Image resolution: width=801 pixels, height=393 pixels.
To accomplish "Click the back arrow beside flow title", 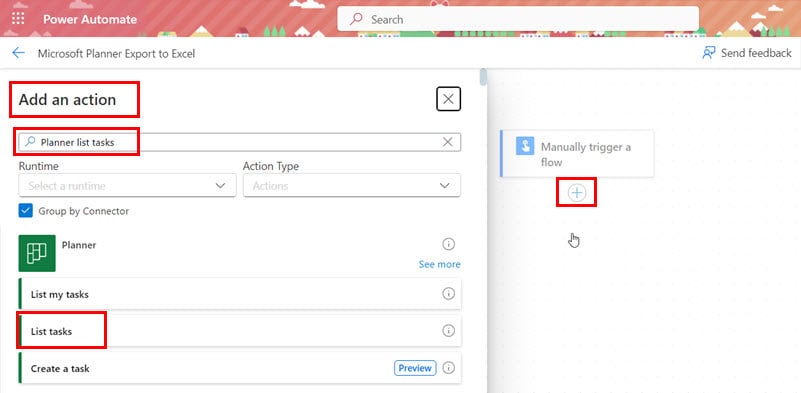I will pos(18,53).
